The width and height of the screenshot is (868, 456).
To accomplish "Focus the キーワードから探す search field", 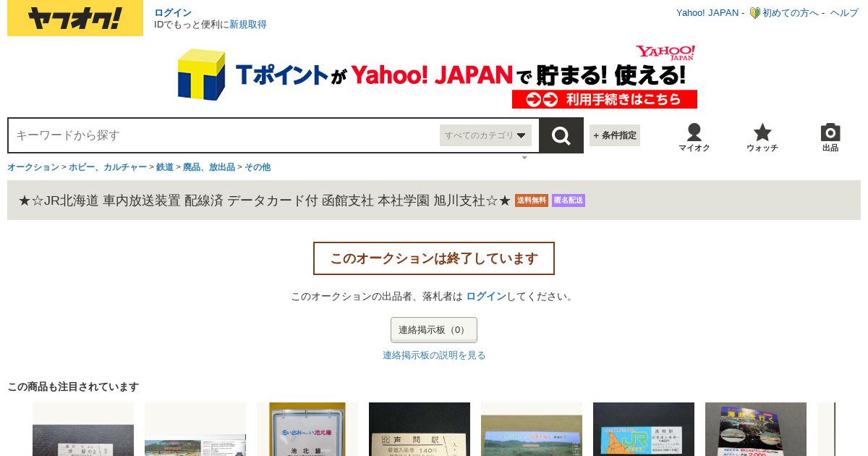I will click(x=224, y=135).
